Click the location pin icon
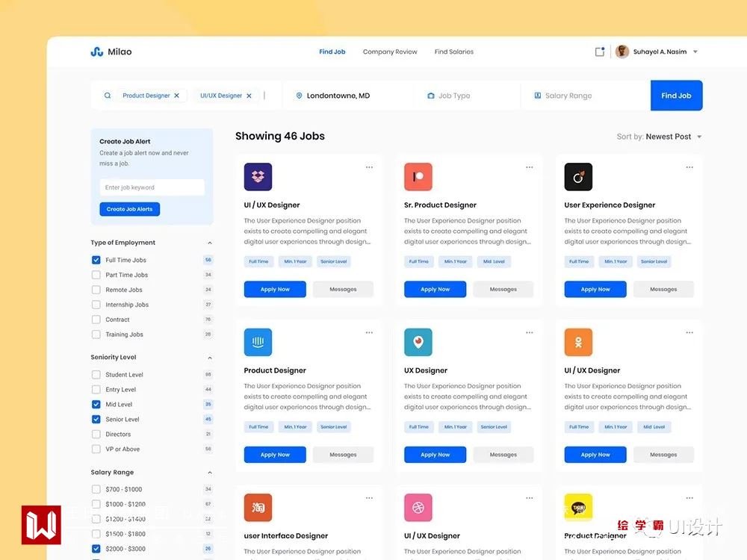This screenshot has width=747, height=560. tap(300, 96)
